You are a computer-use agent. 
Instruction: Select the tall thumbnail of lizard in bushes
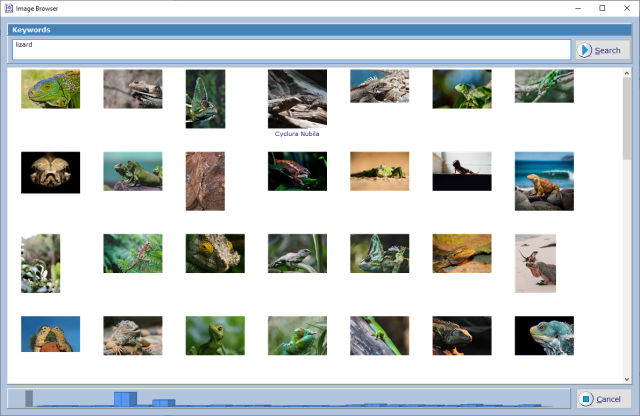(x=41, y=263)
